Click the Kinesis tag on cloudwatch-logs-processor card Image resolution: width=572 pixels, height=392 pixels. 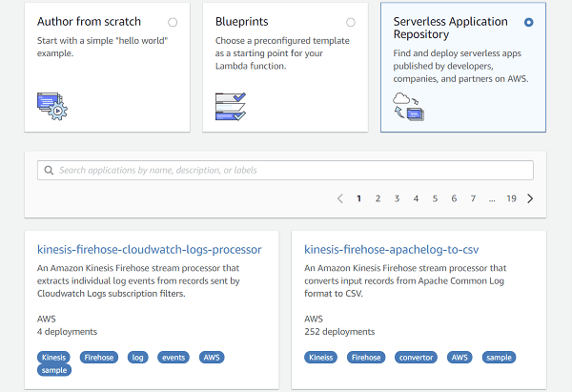53,358
